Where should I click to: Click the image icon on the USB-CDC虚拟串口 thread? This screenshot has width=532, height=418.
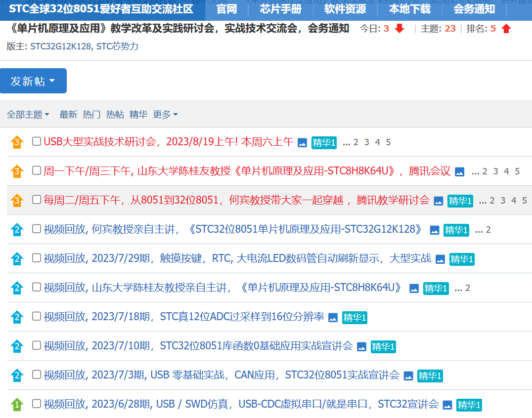point(447,406)
